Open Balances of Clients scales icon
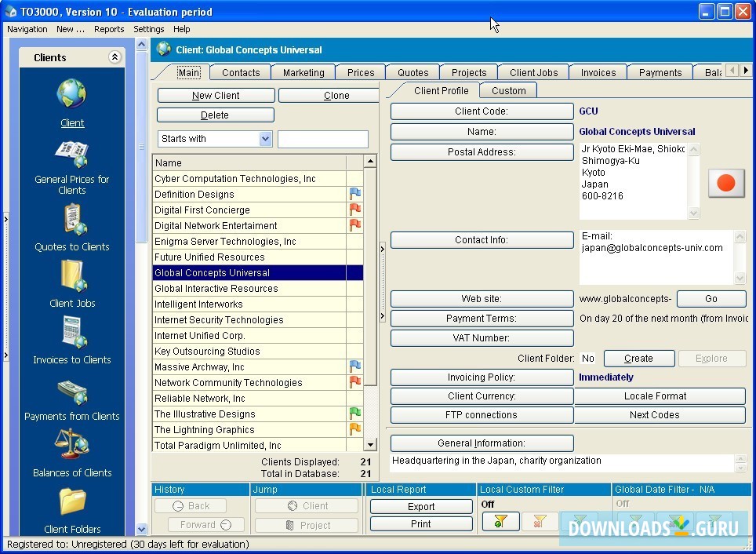756x554 pixels. [x=72, y=446]
